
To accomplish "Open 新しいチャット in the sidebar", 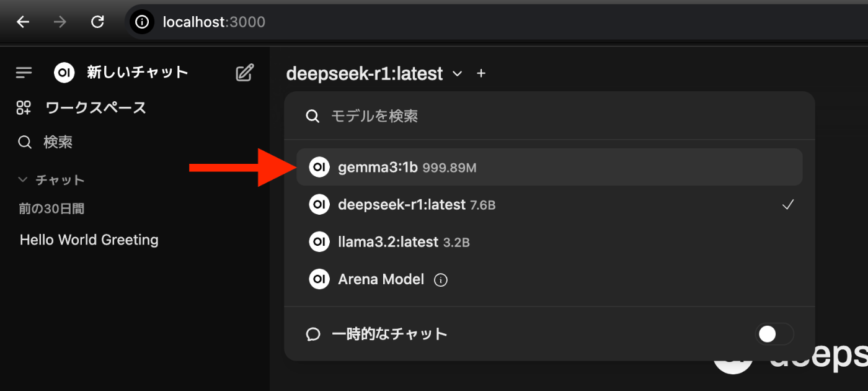I will (x=137, y=73).
